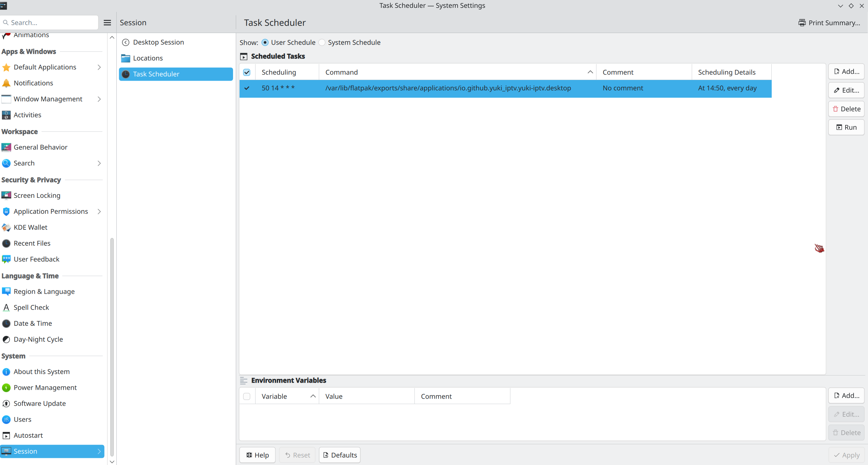Run the selected scheduled task
The width and height of the screenshot is (868, 465).
(847, 127)
